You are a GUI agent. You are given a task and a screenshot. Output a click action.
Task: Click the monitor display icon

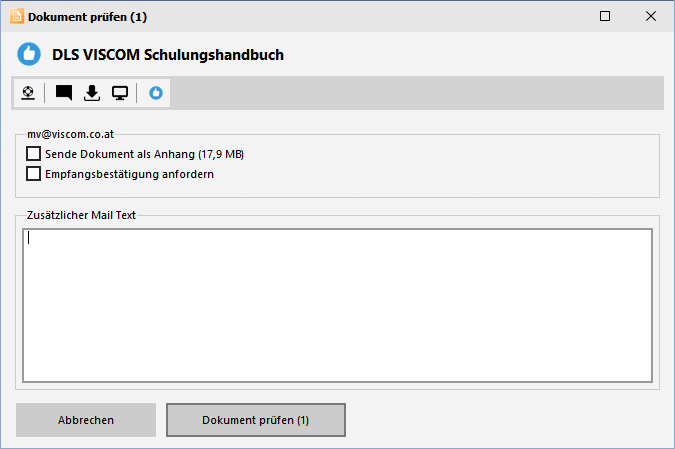tap(120, 93)
